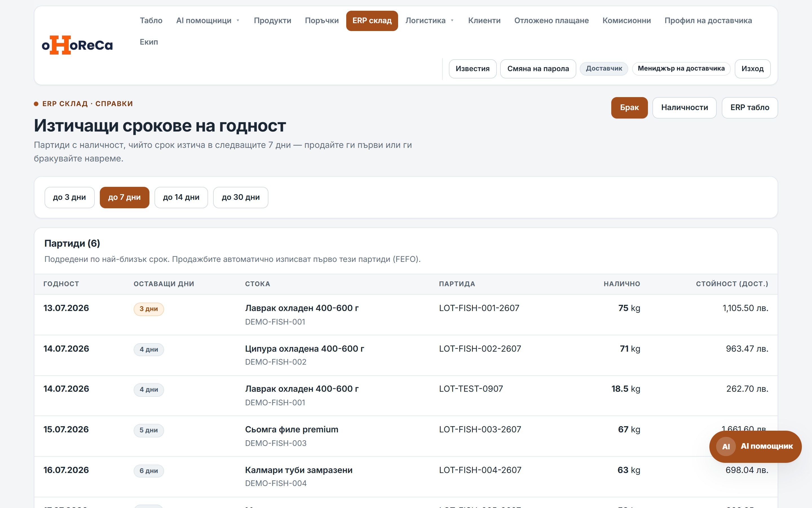
Task: Open the Табло menu item
Action: point(151,21)
